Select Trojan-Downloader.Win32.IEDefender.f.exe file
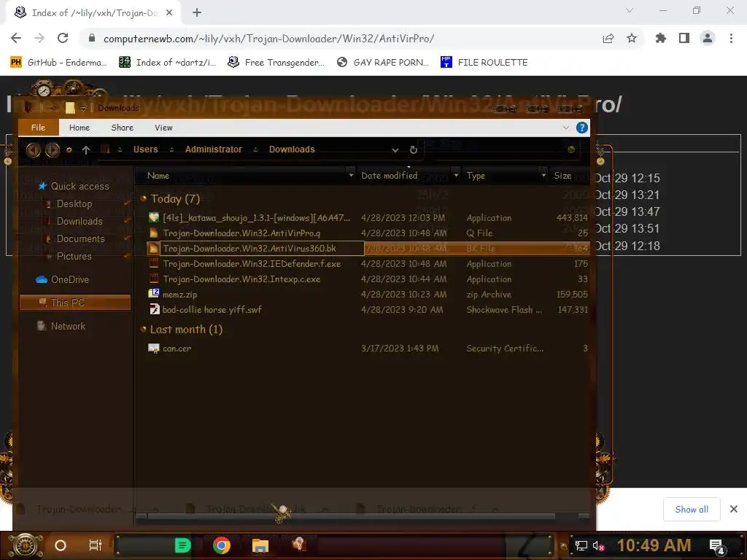This screenshot has width=747, height=560. coord(252,264)
